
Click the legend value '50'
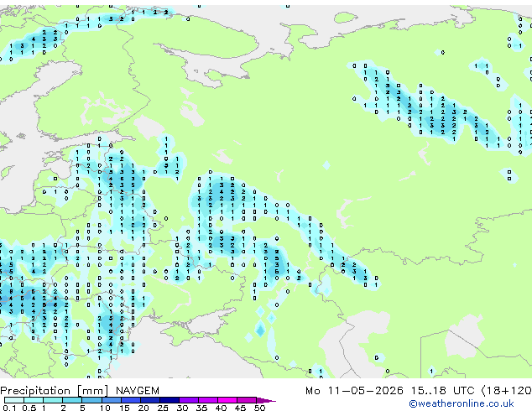(259, 408)
